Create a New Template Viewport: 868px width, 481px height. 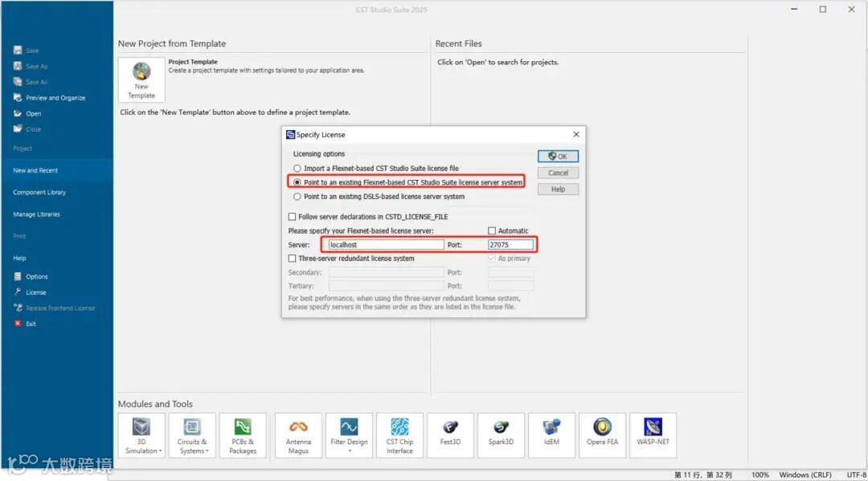point(141,80)
